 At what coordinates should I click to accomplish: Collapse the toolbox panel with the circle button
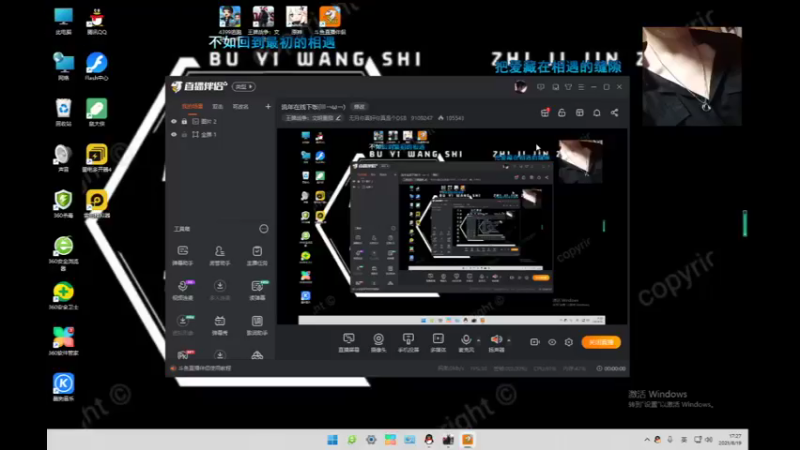pyautogui.click(x=264, y=229)
